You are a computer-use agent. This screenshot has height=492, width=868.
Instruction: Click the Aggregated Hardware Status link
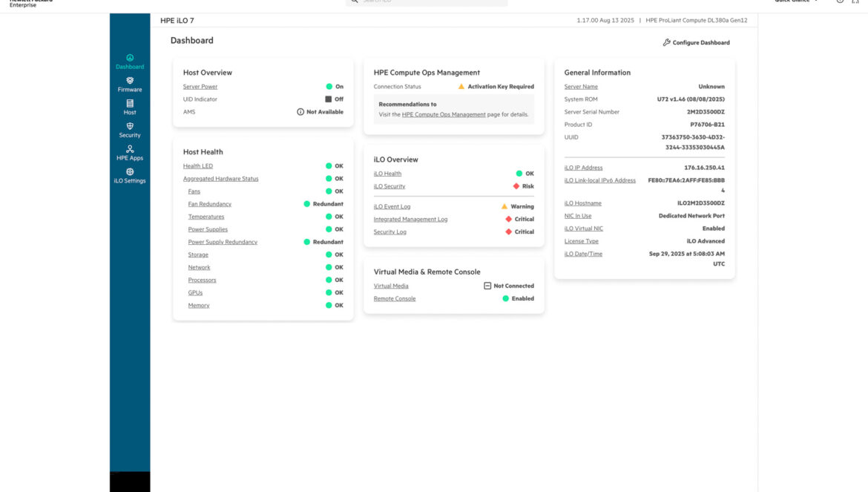[x=221, y=179]
